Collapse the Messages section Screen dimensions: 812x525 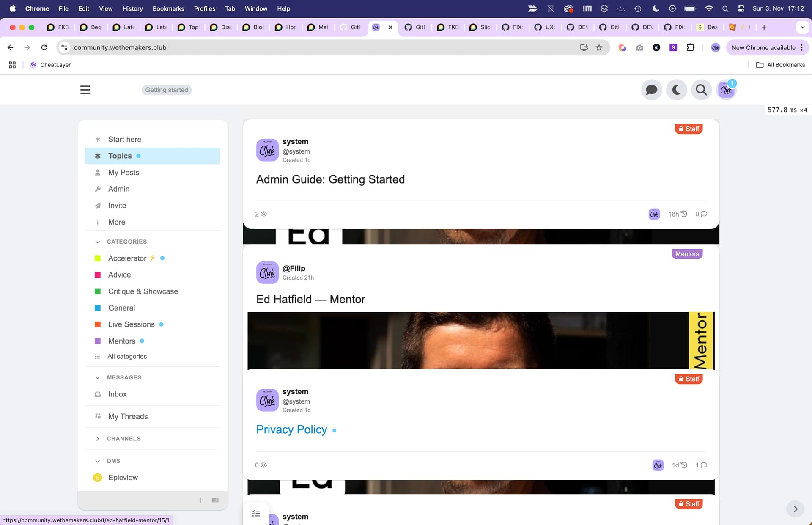(98, 377)
